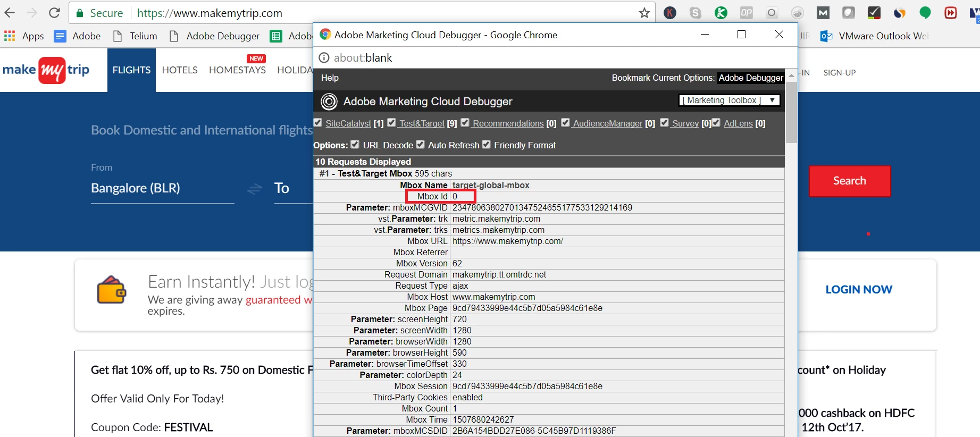Open the orange and blue swirl extension

(900, 13)
